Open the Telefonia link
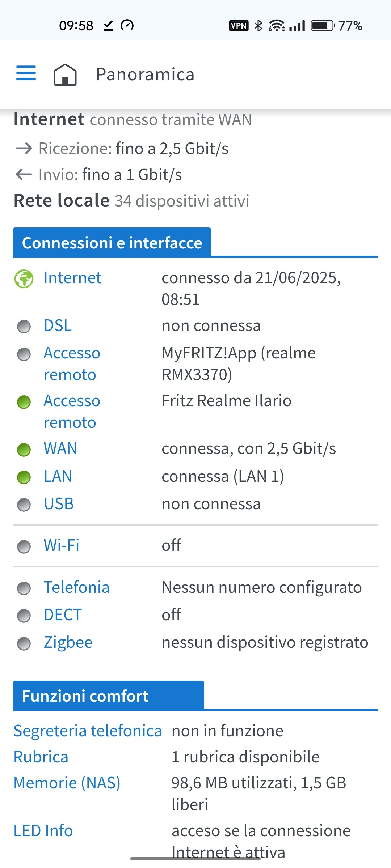 point(76,587)
